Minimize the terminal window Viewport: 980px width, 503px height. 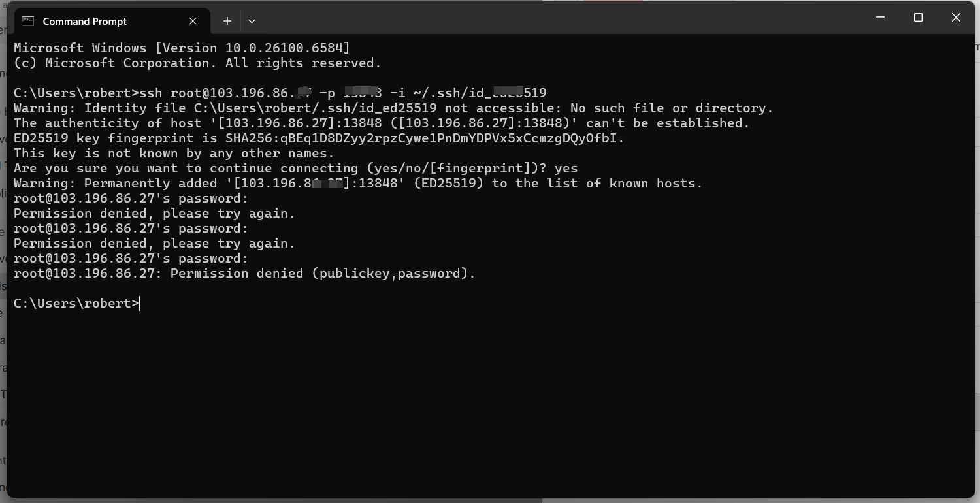pos(880,18)
